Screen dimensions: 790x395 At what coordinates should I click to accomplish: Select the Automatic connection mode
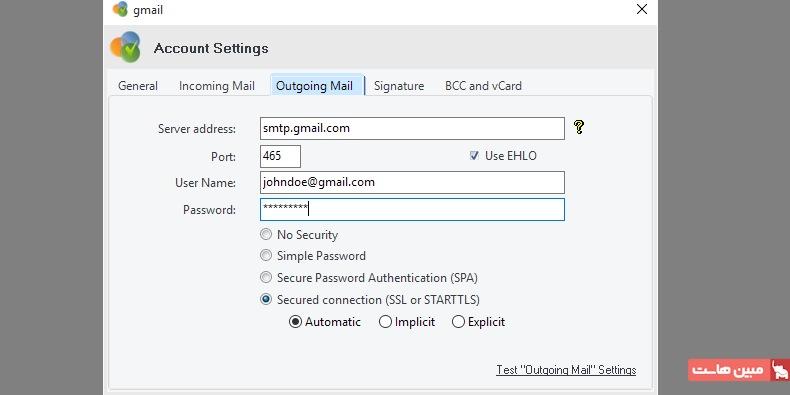pos(295,321)
